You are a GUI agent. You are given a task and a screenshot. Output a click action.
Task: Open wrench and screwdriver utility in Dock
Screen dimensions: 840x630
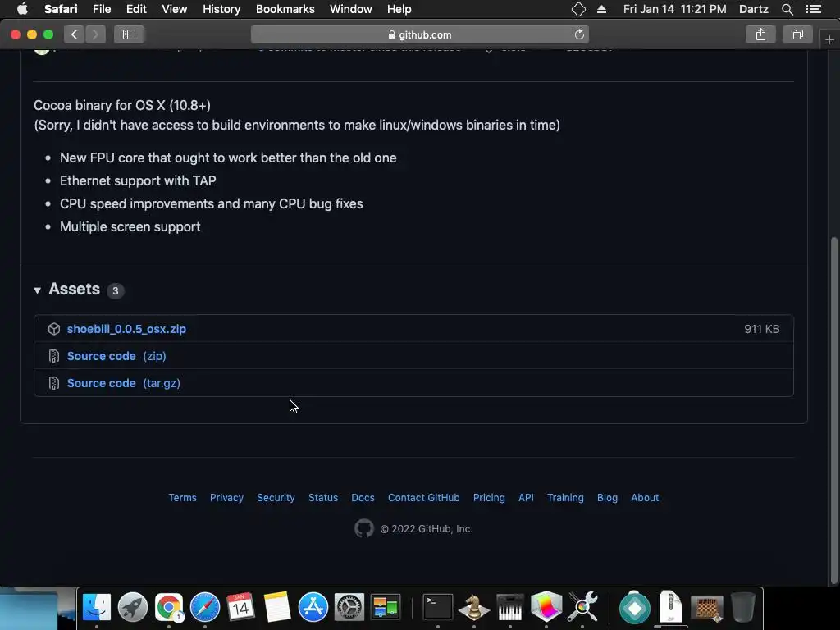coord(582,608)
